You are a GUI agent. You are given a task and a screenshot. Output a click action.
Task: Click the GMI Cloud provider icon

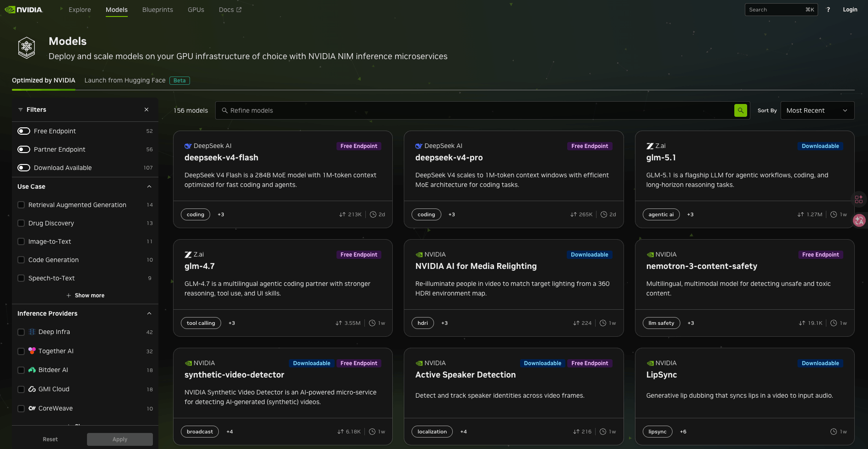[32, 389]
